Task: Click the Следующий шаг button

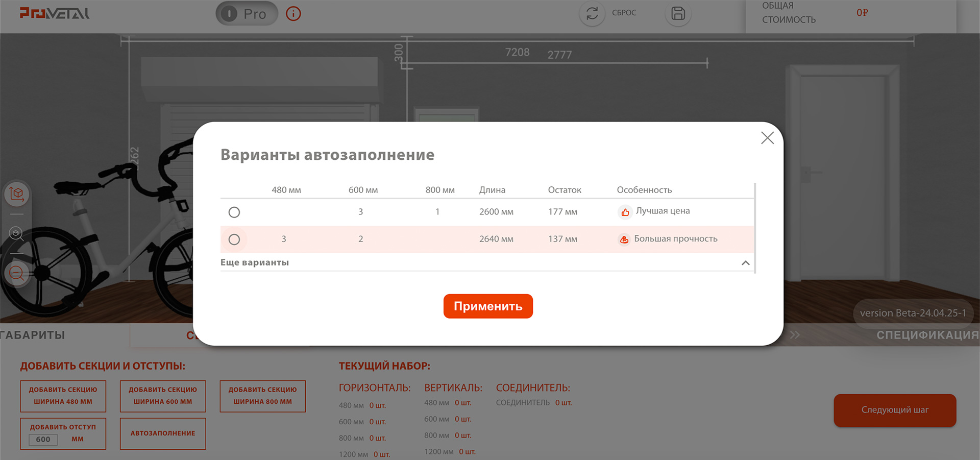Action: (895, 410)
